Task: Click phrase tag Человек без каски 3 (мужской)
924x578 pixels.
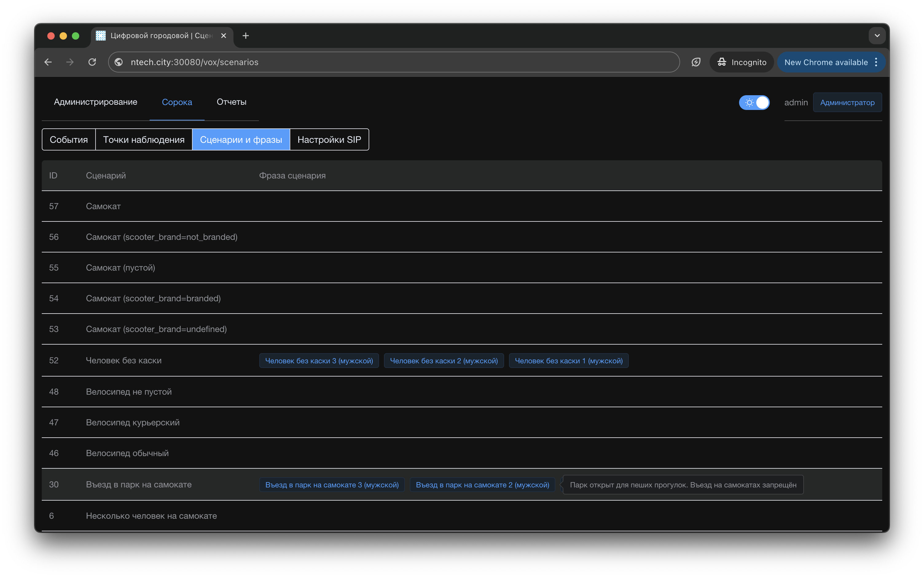Action: coord(319,361)
